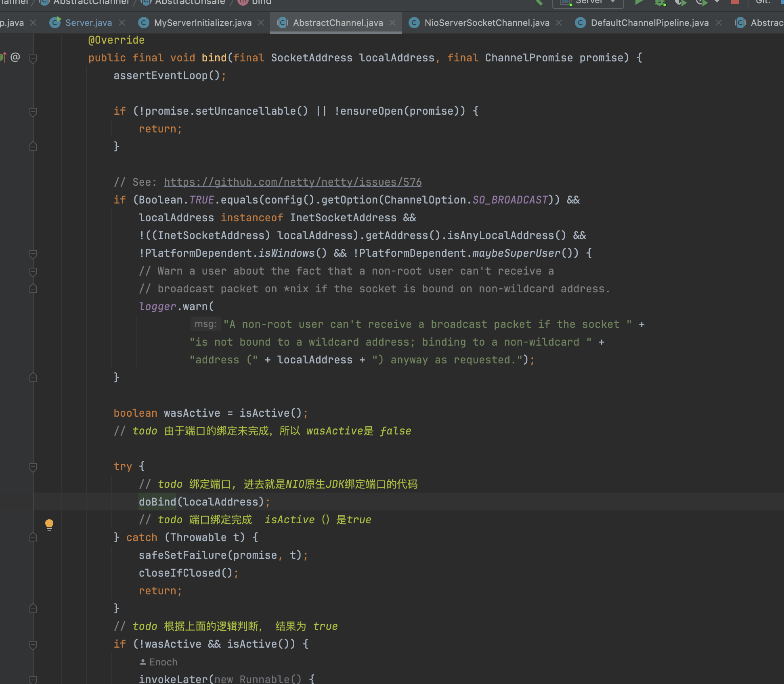
Task: Click the DefaultChannelPipeline.java class icon
Action: pyautogui.click(x=580, y=23)
